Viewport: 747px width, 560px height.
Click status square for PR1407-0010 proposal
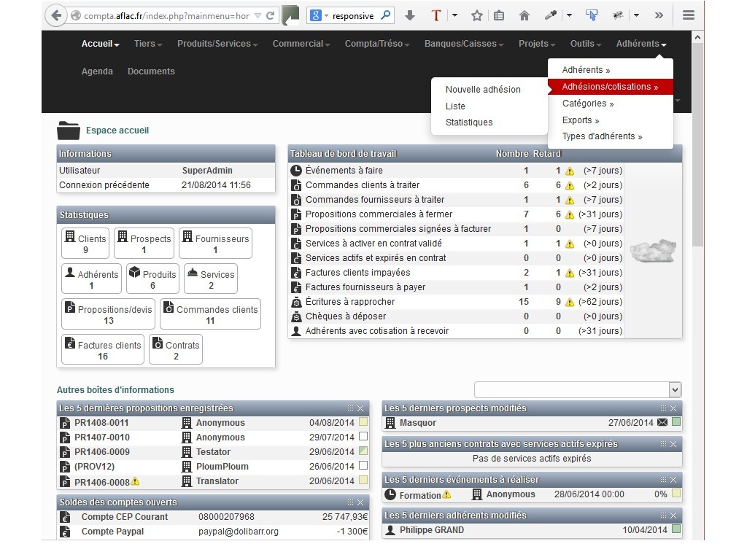363,437
